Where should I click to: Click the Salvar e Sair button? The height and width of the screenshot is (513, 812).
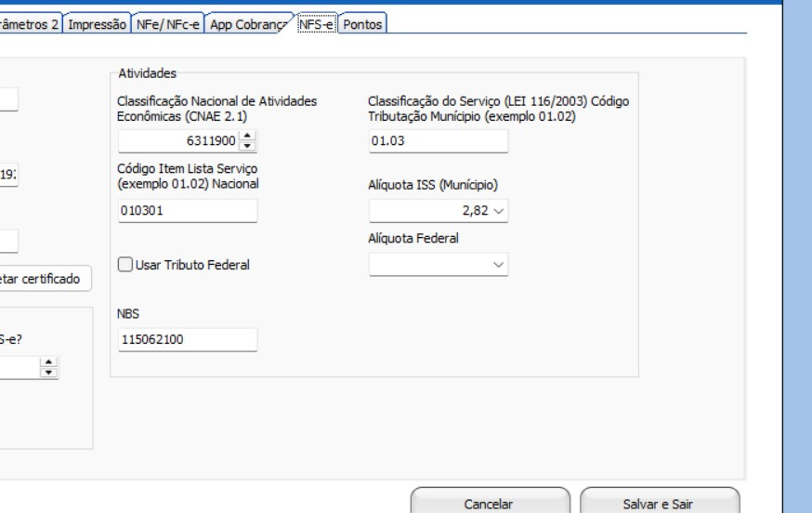[660, 503]
